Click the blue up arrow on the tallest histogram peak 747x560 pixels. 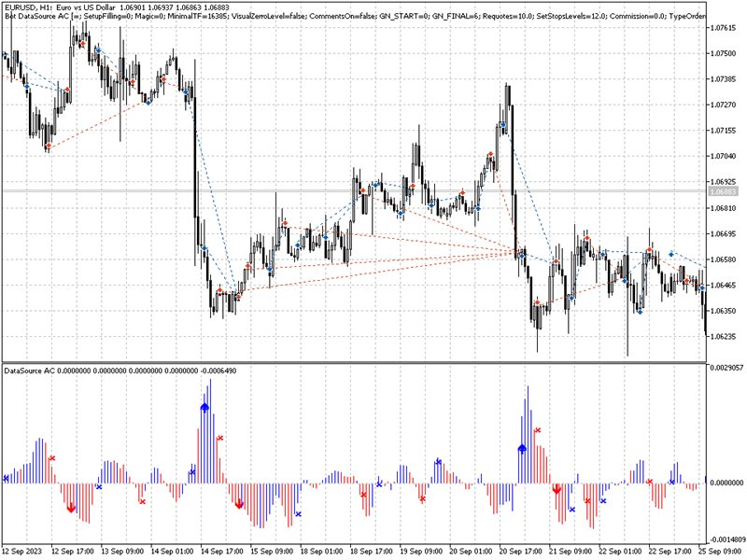204,407
